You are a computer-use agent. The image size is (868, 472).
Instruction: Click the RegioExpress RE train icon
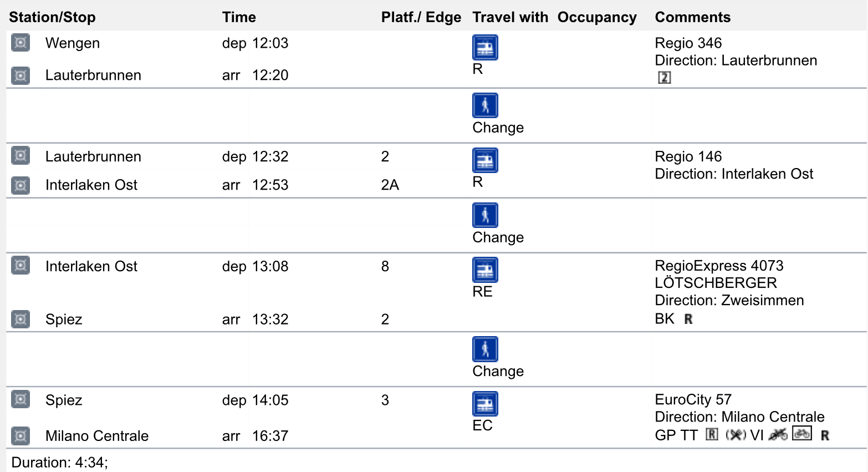click(485, 271)
